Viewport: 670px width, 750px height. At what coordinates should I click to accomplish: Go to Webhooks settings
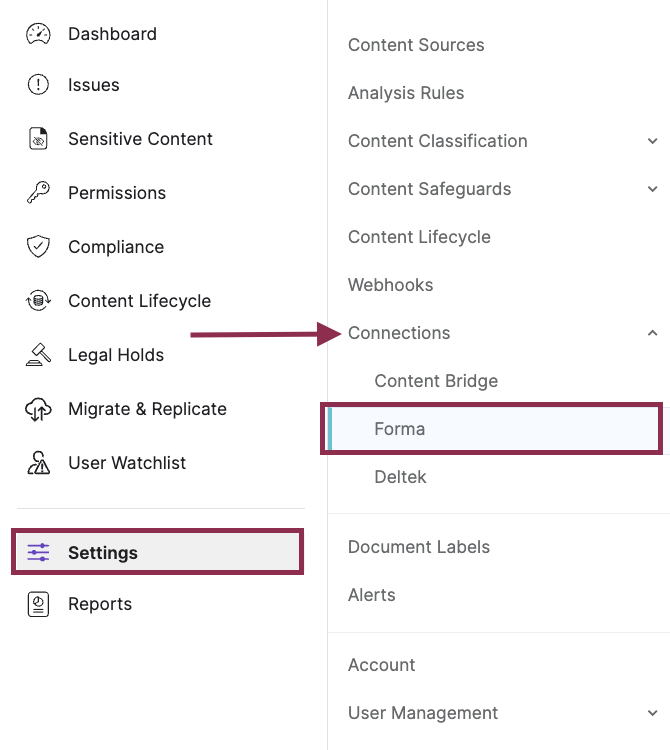point(391,285)
